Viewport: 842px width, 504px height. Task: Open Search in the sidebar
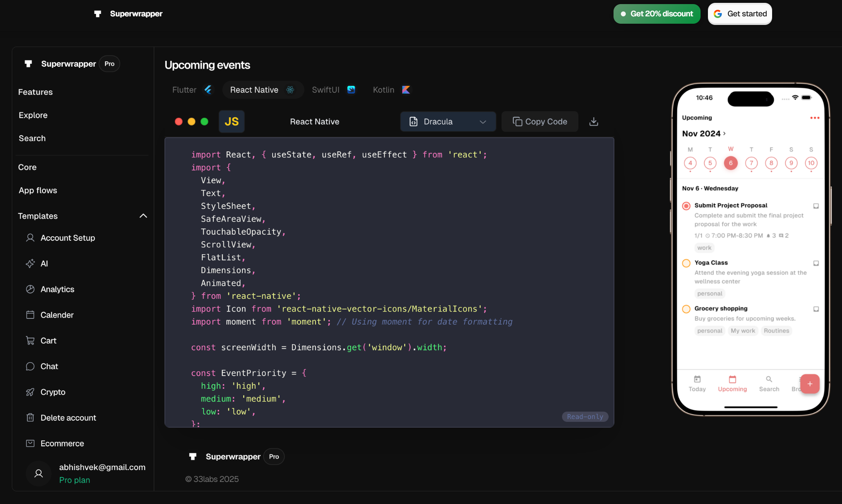tap(32, 138)
